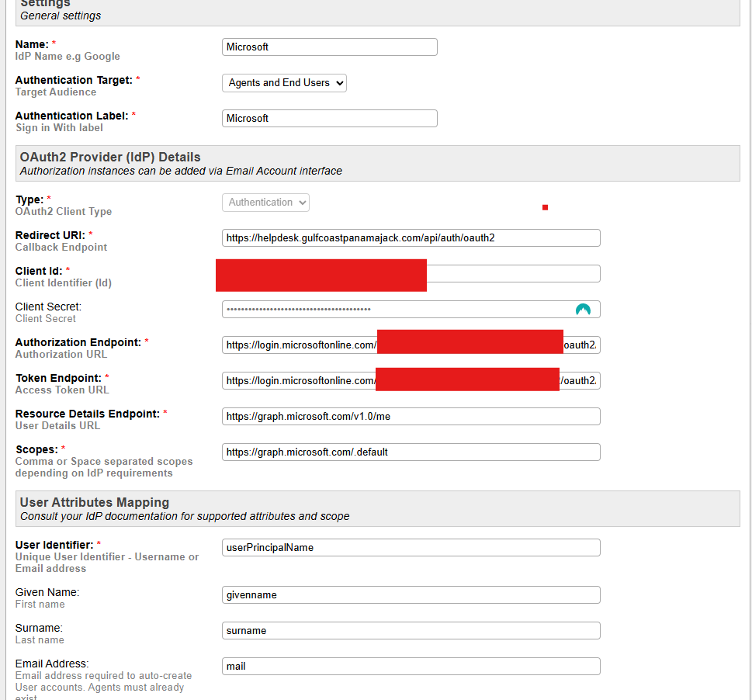Image resolution: width=752 pixels, height=700 pixels.
Task: Click the "Access Token URL" hint text
Action: tap(62, 390)
